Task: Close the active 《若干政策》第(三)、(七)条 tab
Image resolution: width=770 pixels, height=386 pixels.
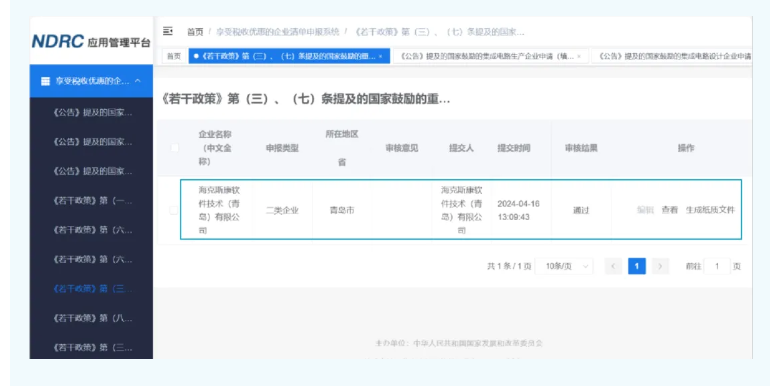Action: coord(381,56)
